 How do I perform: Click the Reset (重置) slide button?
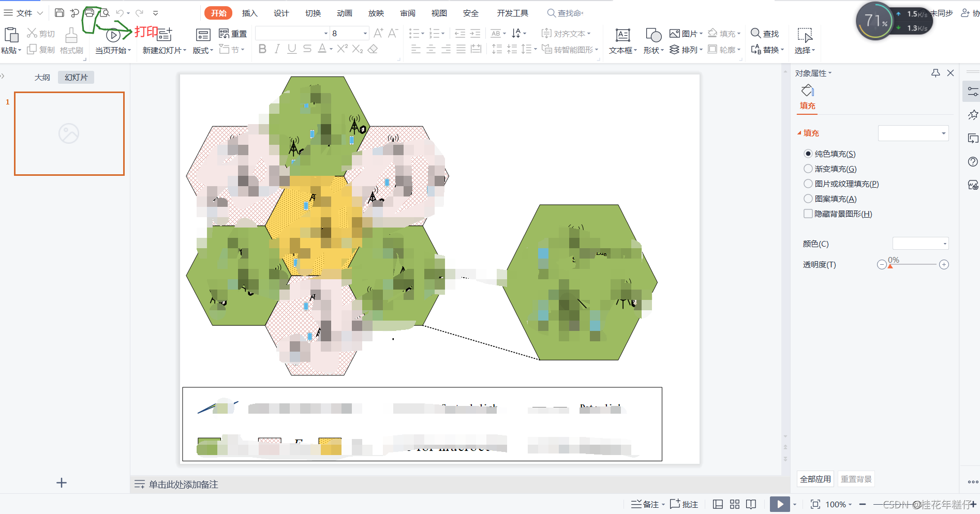(x=233, y=34)
